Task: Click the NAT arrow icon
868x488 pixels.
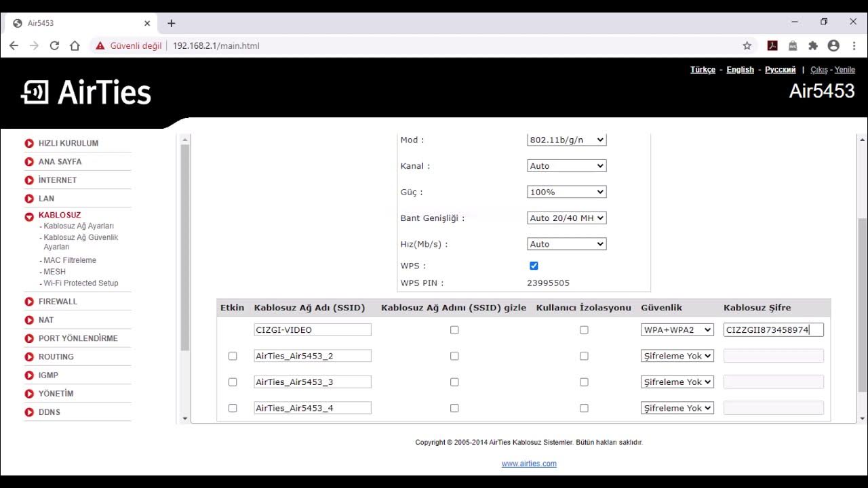Action: 29,320
